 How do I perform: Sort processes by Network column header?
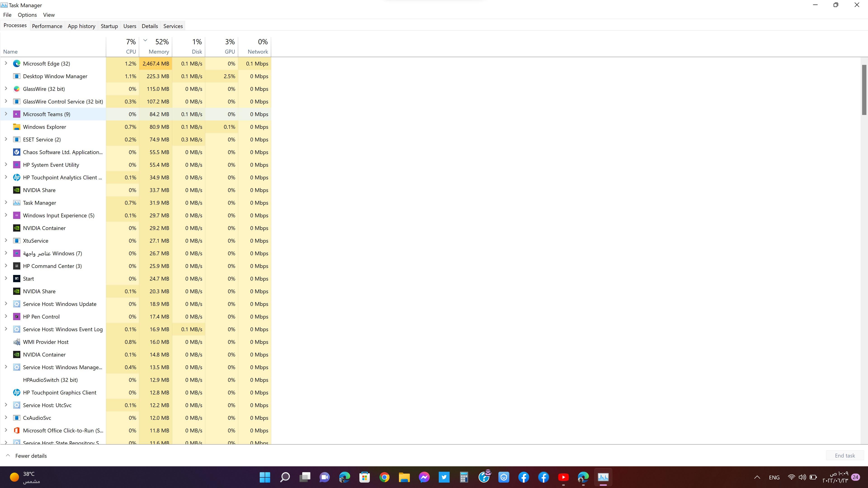[255, 47]
